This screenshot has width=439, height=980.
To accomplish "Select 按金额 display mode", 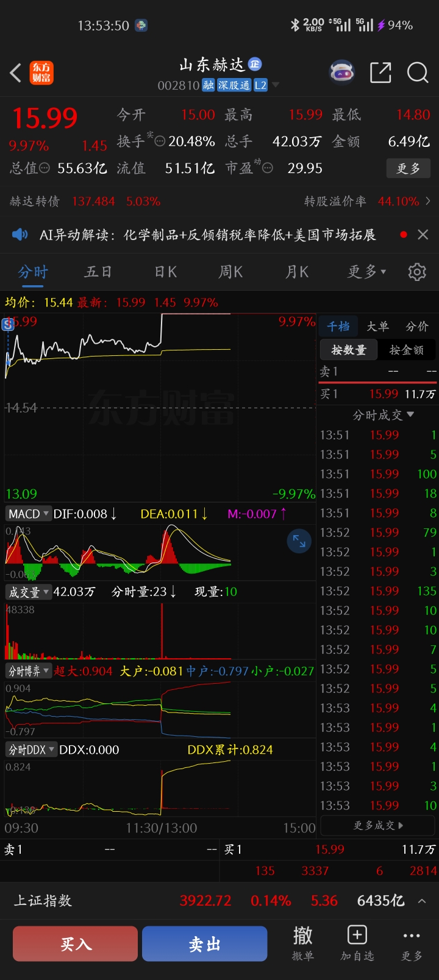I will tap(406, 350).
